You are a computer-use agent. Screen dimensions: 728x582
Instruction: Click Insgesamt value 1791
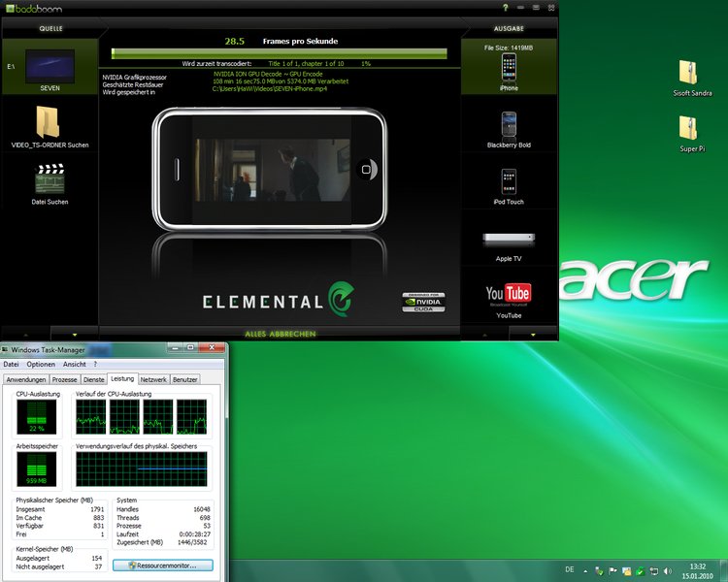pos(97,509)
